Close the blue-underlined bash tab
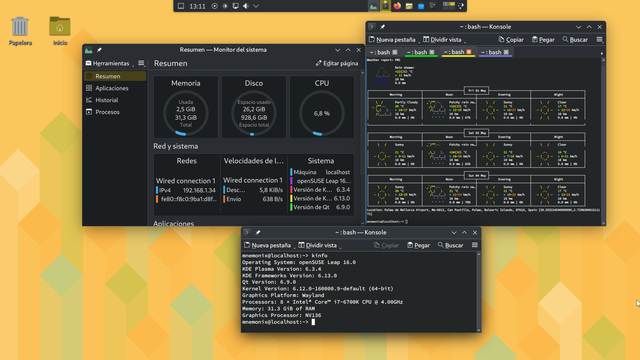The image size is (640, 360). [506, 52]
